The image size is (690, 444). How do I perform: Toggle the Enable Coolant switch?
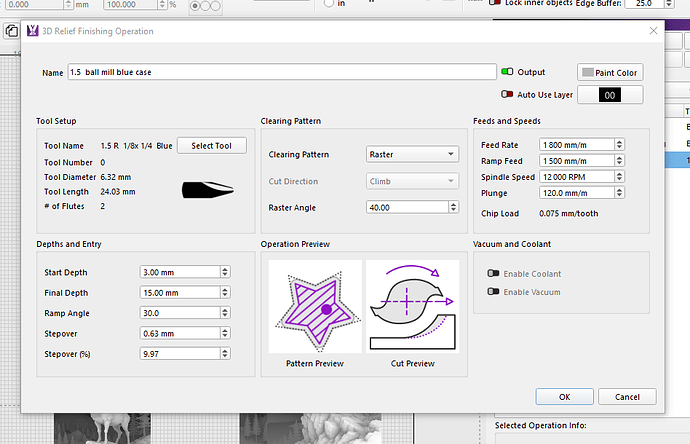coord(493,273)
